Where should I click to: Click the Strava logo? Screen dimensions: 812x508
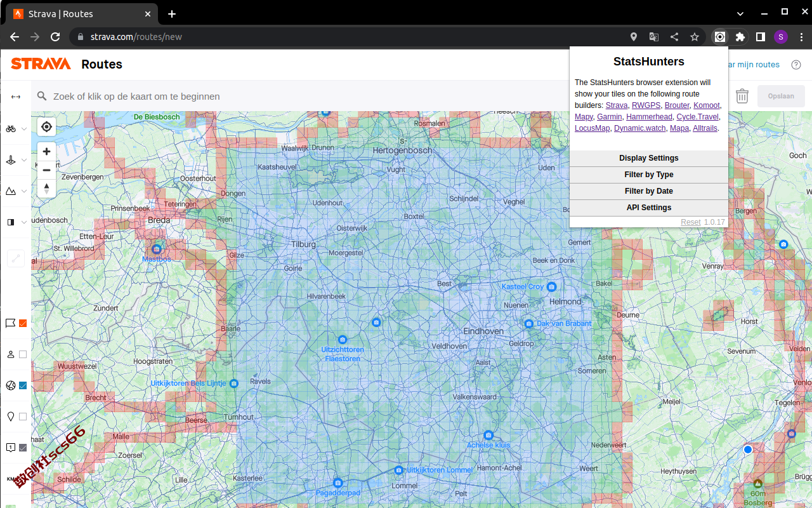41,63
